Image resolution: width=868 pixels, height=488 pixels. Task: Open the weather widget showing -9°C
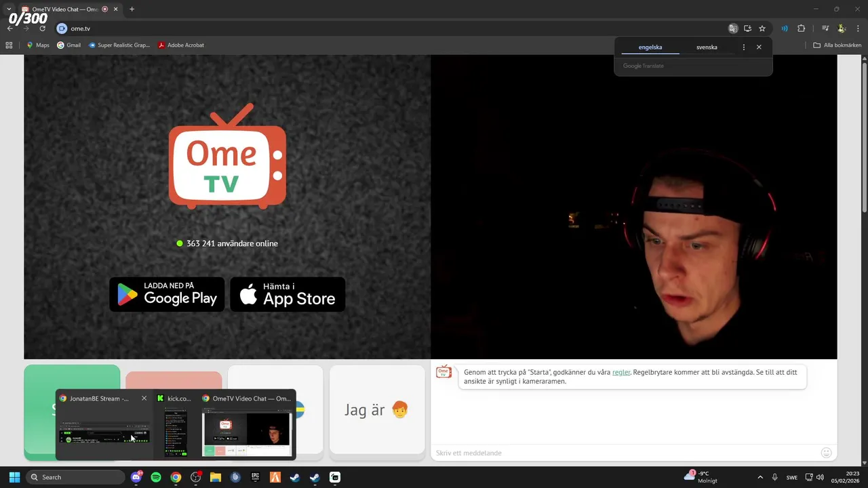pos(701,477)
